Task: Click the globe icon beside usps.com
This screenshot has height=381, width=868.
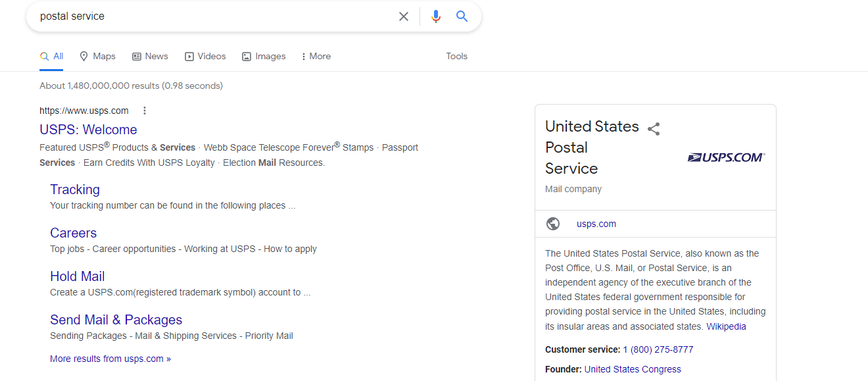Action: coord(553,224)
